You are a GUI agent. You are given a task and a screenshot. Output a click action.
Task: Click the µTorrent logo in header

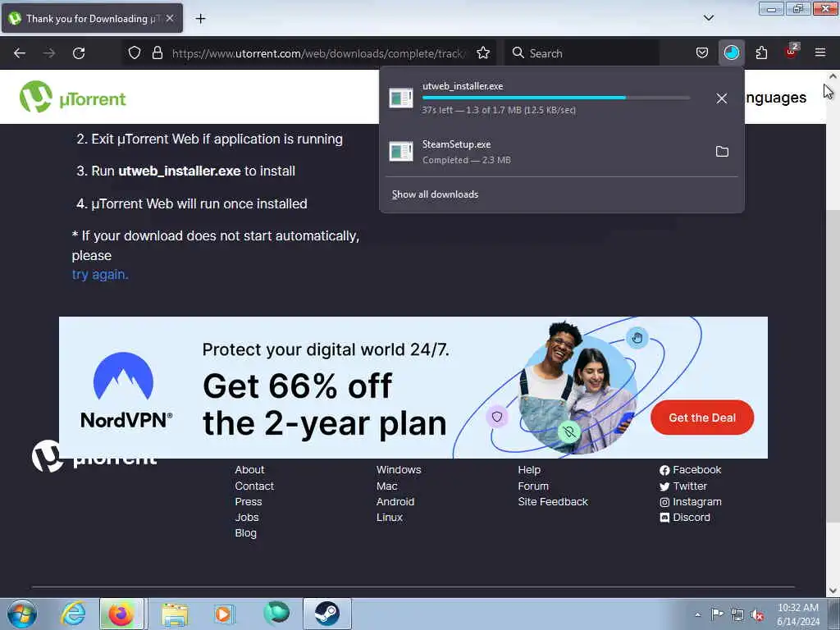coord(73,97)
